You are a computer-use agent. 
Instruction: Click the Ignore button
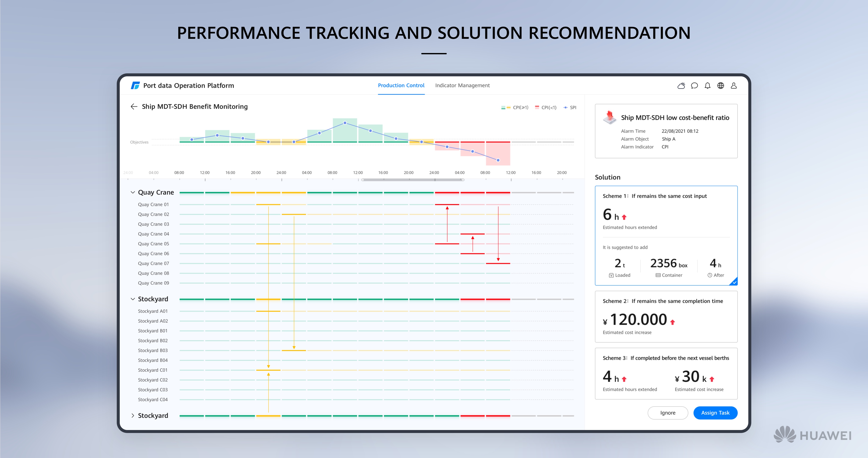coord(668,413)
